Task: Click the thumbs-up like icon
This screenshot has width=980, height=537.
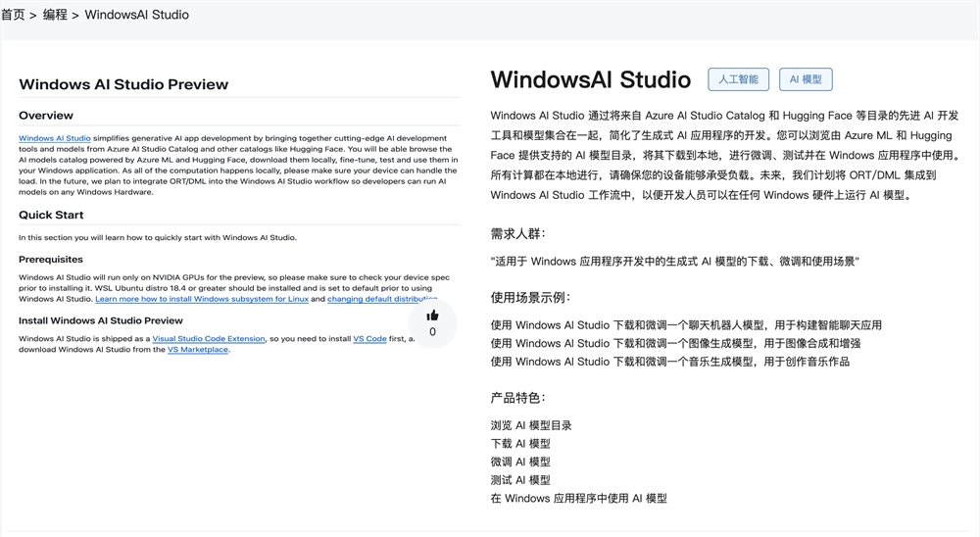Action: tap(432, 316)
